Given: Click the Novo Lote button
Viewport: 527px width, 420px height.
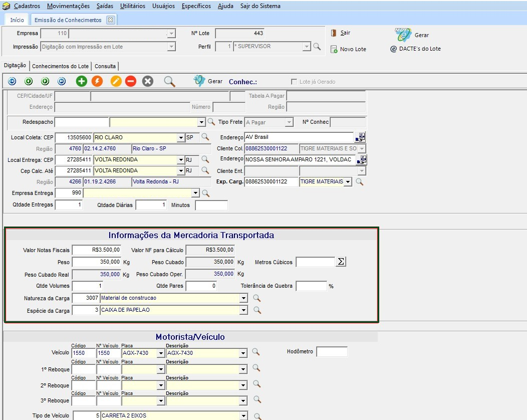Looking at the screenshot, I should point(349,49).
